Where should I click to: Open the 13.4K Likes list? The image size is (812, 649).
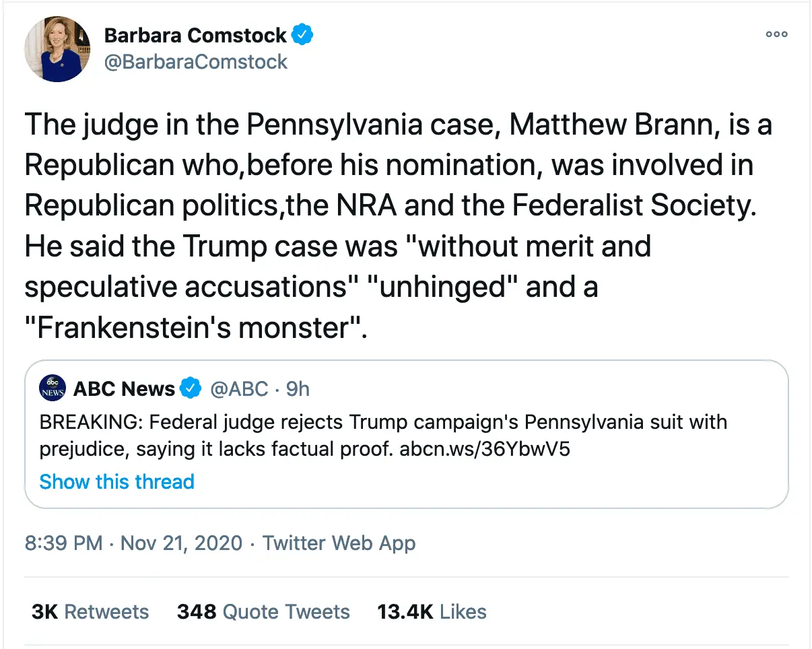(432, 611)
